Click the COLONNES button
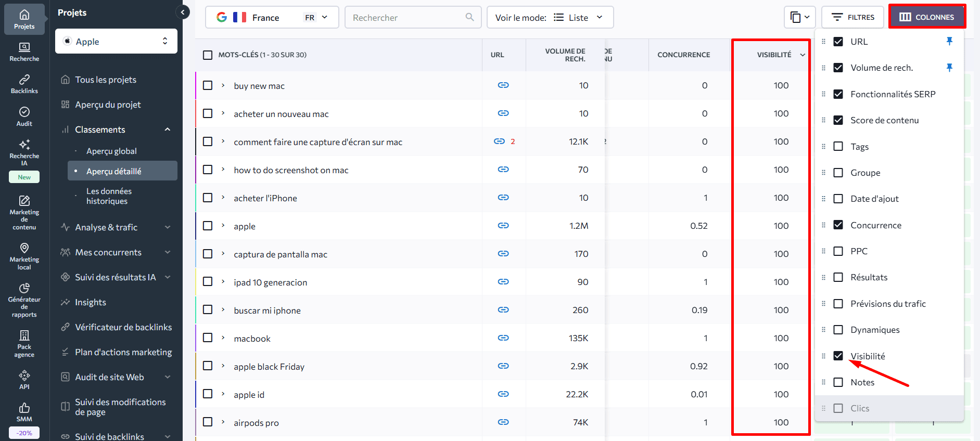Viewport: 980px width, 441px height. point(927,17)
